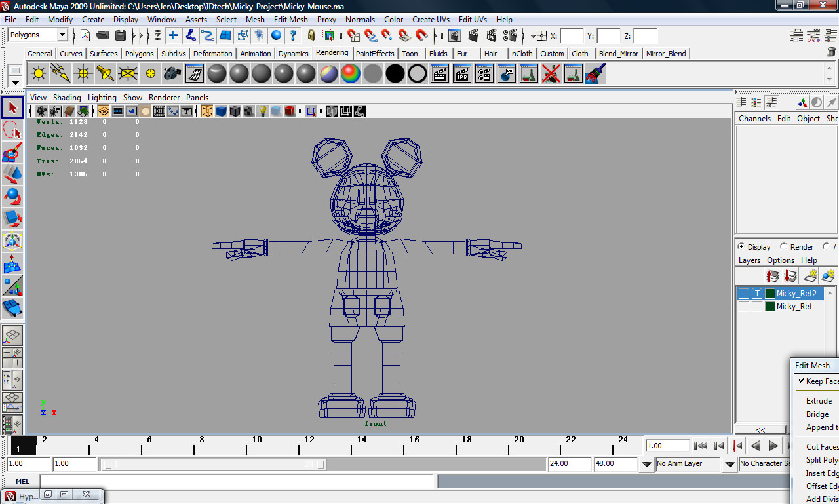Image resolution: width=839 pixels, height=504 pixels.
Task: Select Micky_Ref layer color swatch
Action: point(770,307)
